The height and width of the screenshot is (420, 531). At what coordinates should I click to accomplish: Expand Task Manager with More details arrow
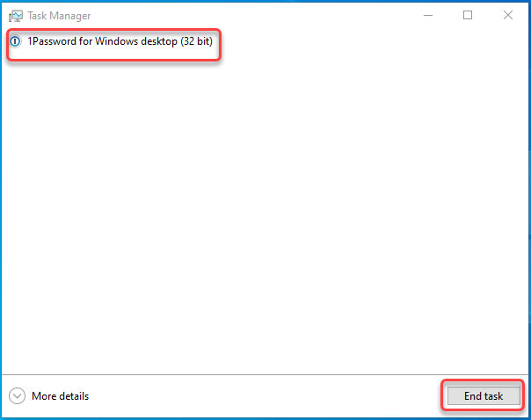click(x=17, y=395)
